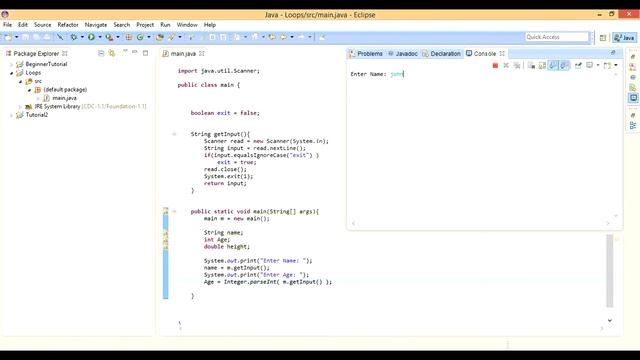Toggle Pin Console button

coord(578,65)
